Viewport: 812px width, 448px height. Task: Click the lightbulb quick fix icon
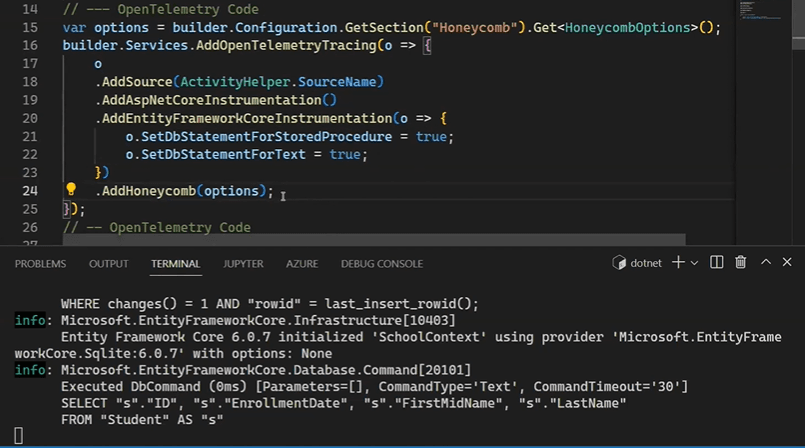click(71, 190)
